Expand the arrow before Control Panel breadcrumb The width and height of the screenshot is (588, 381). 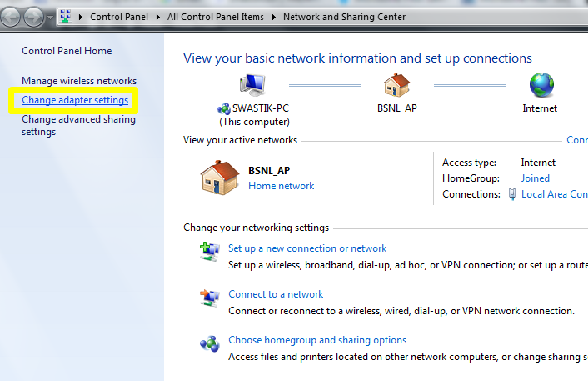[80, 17]
